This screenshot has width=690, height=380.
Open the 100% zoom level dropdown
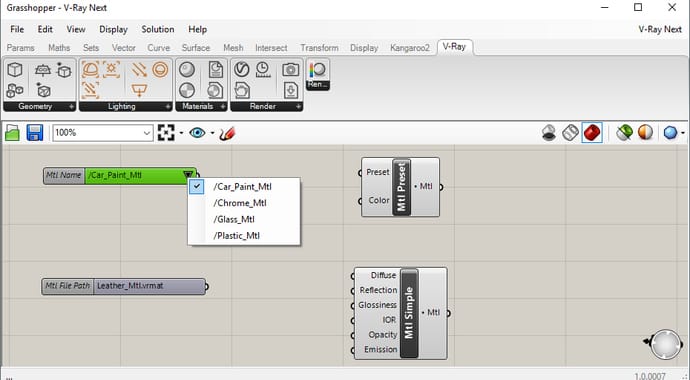click(x=103, y=132)
